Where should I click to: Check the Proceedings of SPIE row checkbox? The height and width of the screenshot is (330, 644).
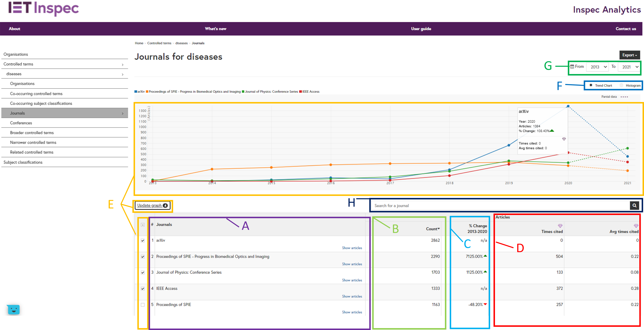(x=143, y=305)
